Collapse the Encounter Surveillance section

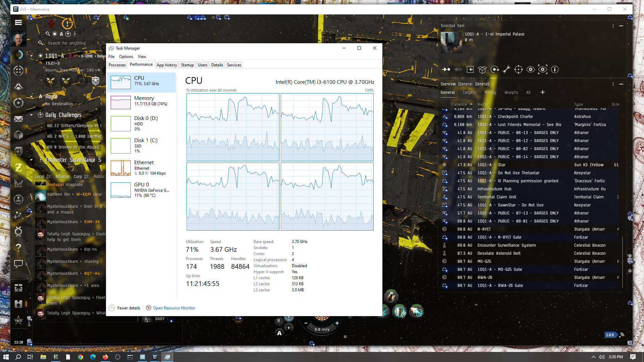coord(32,160)
